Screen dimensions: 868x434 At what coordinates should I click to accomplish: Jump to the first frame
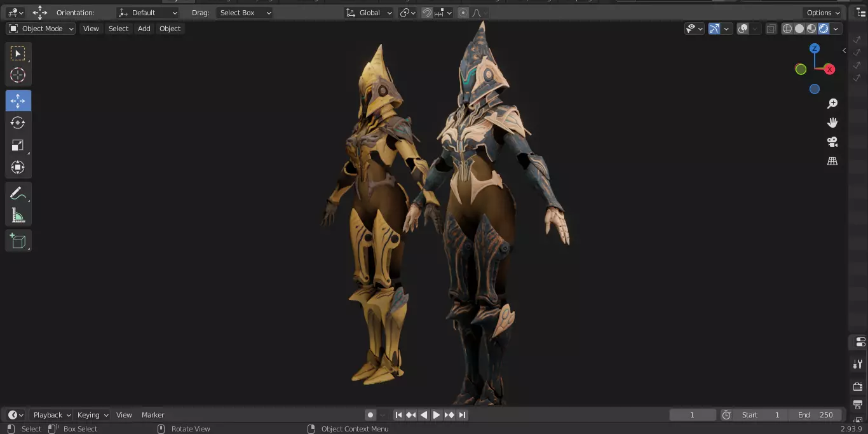click(x=398, y=415)
